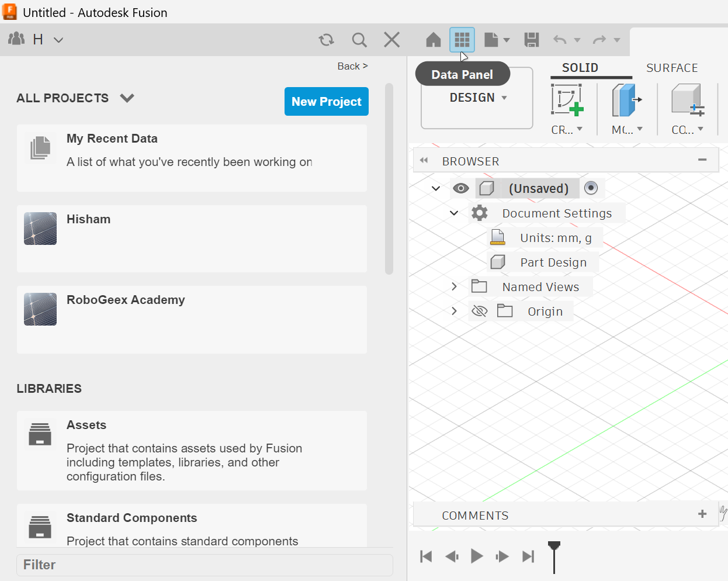Viewport: 728px width, 581px height.
Task: Play the design timeline
Action: click(x=477, y=556)
